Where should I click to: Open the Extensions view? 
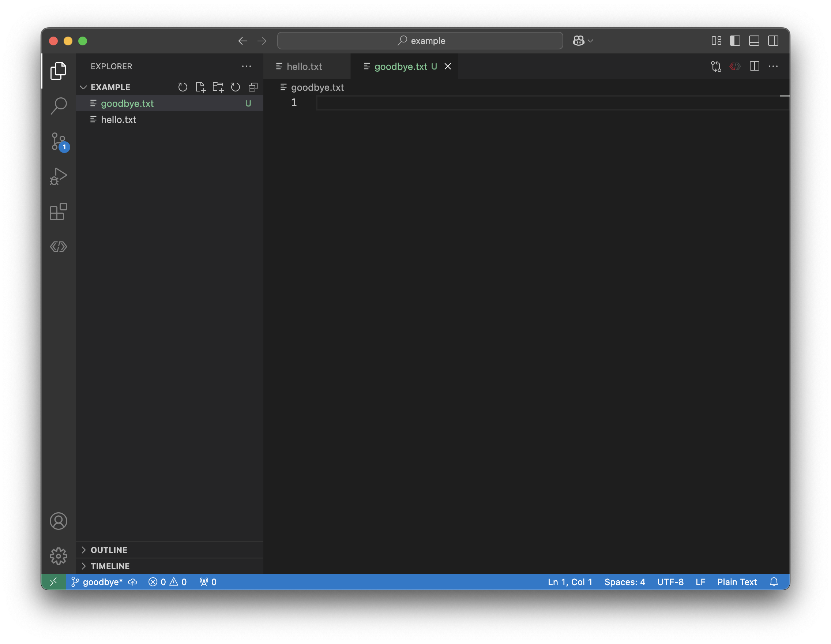[58, 211]
